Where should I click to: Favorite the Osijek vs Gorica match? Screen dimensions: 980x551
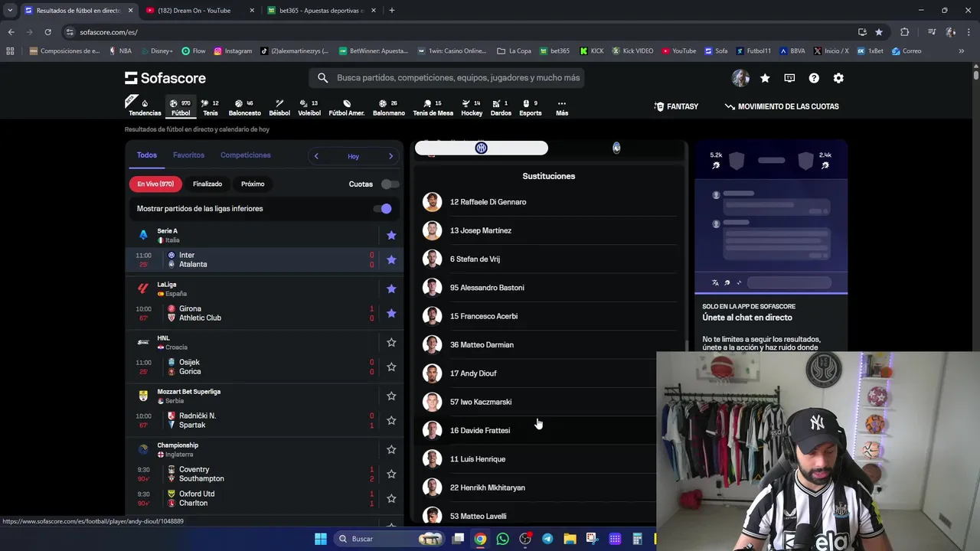(391, 367)
